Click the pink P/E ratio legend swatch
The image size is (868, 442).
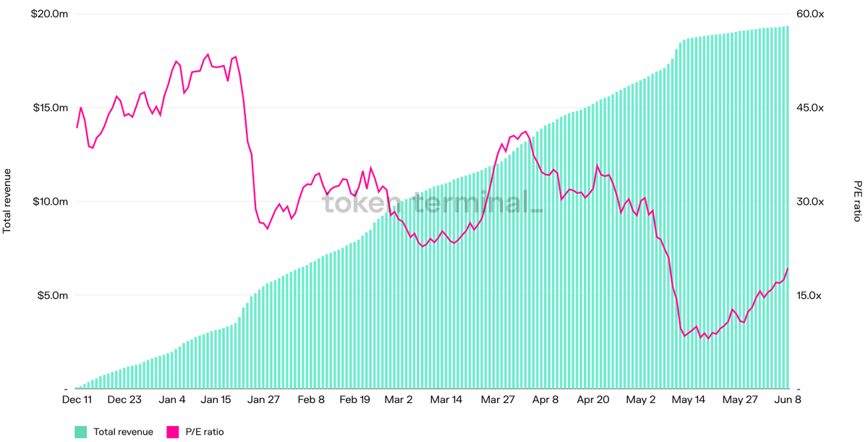coord(174,432)
